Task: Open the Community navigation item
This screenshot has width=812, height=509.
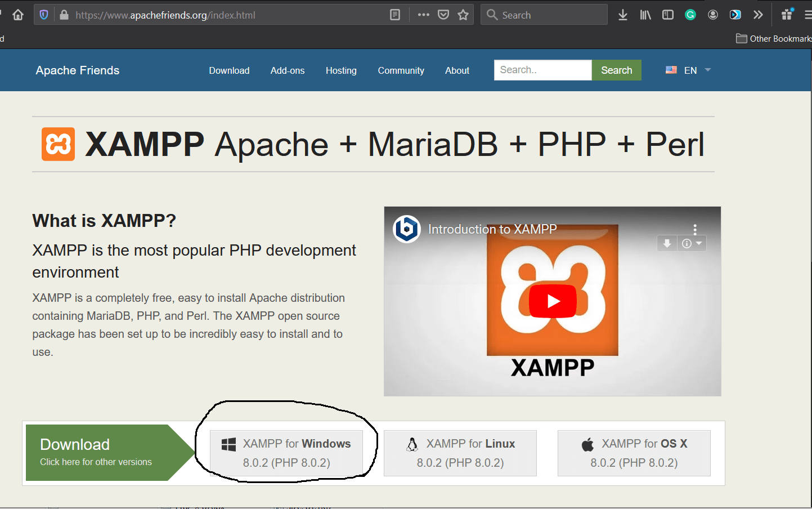Action: 401,70
